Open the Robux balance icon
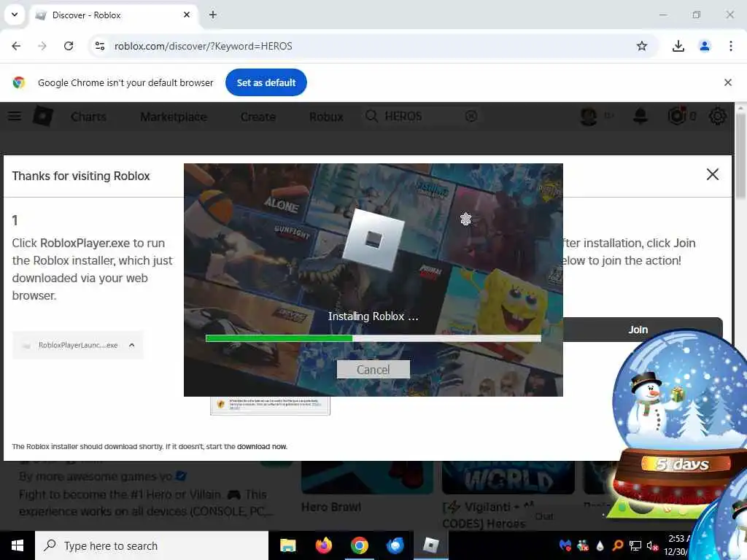 (x=677, y=116)
